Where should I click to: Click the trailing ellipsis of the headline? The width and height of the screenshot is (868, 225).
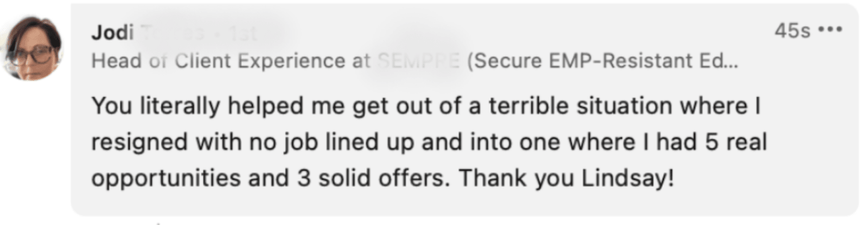pos(731,63)
